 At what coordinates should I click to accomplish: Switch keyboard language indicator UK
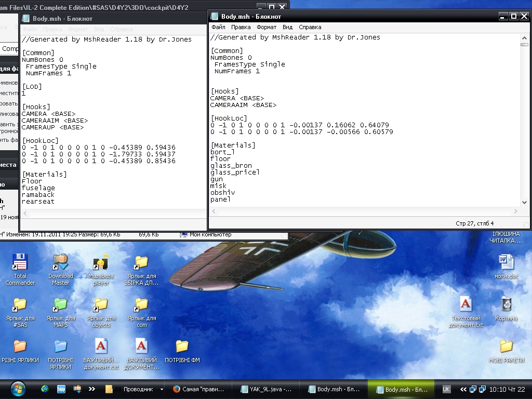pos(446,389)
